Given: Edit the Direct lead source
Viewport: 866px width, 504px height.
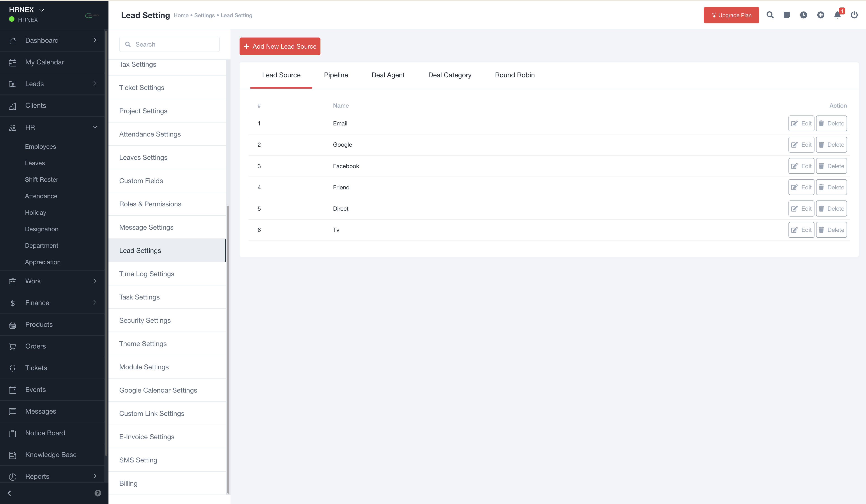Looking at the screenshot, I should (801, 209).
